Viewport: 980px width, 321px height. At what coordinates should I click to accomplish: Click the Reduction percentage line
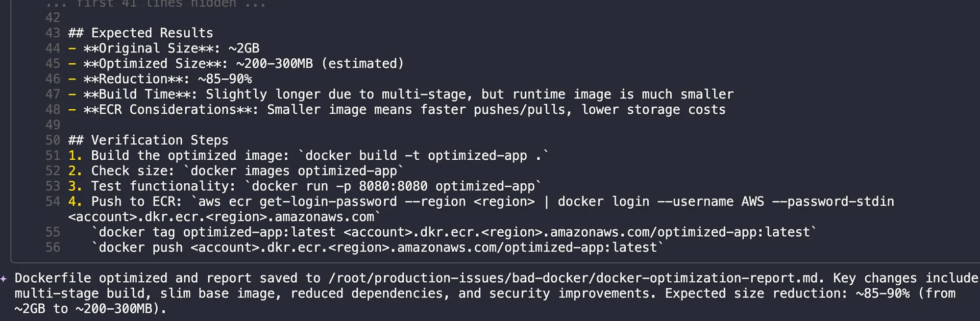point(168,79)
